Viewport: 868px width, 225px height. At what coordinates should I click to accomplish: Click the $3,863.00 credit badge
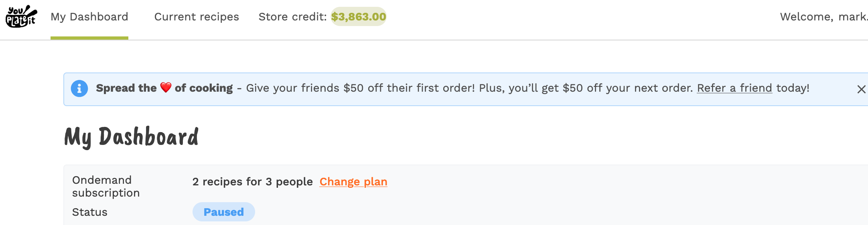click(x=358, y=17)
